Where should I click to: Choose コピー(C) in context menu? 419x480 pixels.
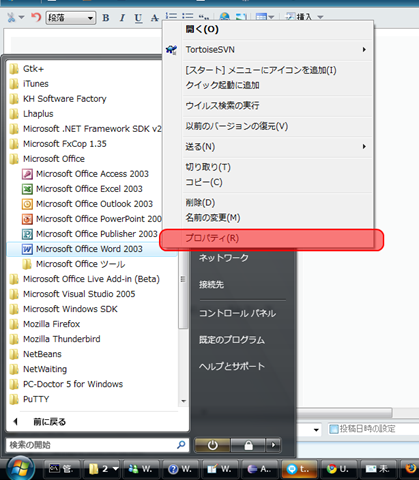[204, 182]
